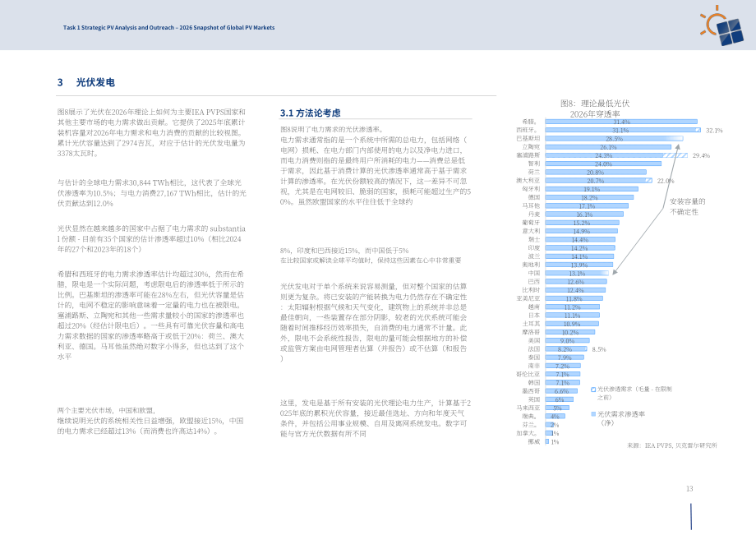This screenshot has width=756, height=535.
Task: Click the 塞浦路斯 24.3% bar
Action: pyautogui.click(x=604, y=155)
